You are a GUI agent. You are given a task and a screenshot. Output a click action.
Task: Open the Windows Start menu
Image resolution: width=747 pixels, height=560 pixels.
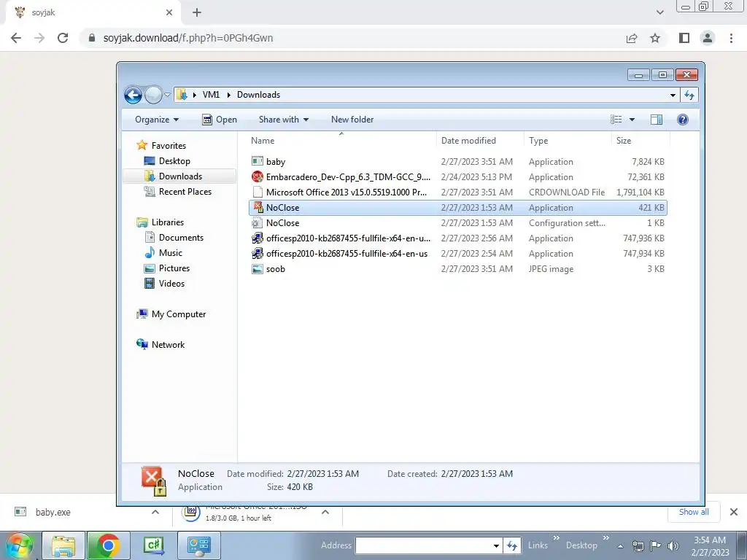(x=19, y=545)
